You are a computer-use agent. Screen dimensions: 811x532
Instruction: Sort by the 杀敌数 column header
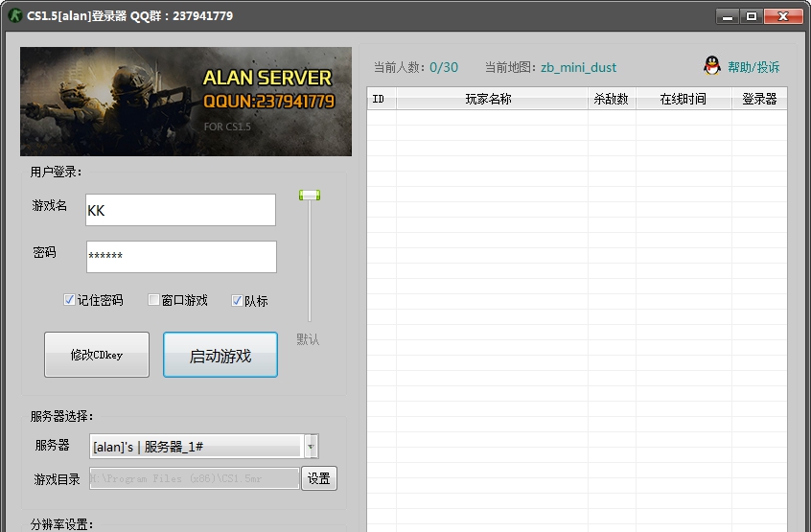pyautogui.click(x=612, y=99)
